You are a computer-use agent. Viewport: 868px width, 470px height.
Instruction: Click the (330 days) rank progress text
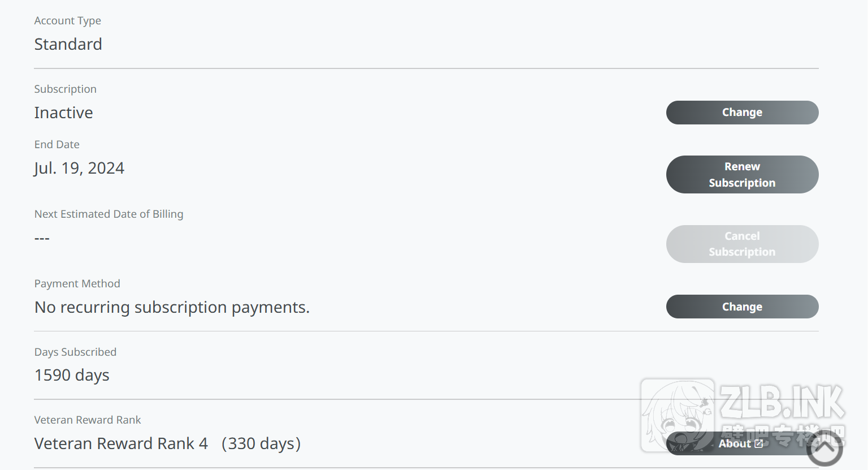261,443
